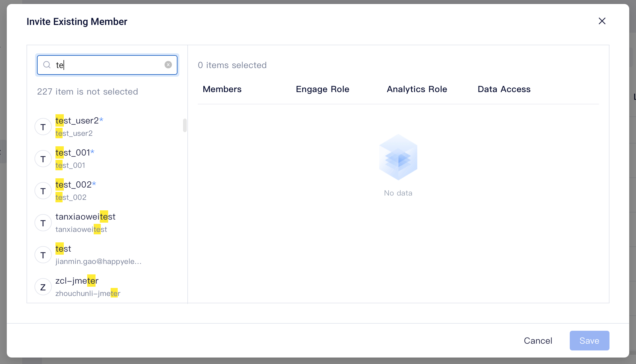Select zcl-jmeter from the list
Viewport: 636px width, 364px height.
(x=77, y=286)
